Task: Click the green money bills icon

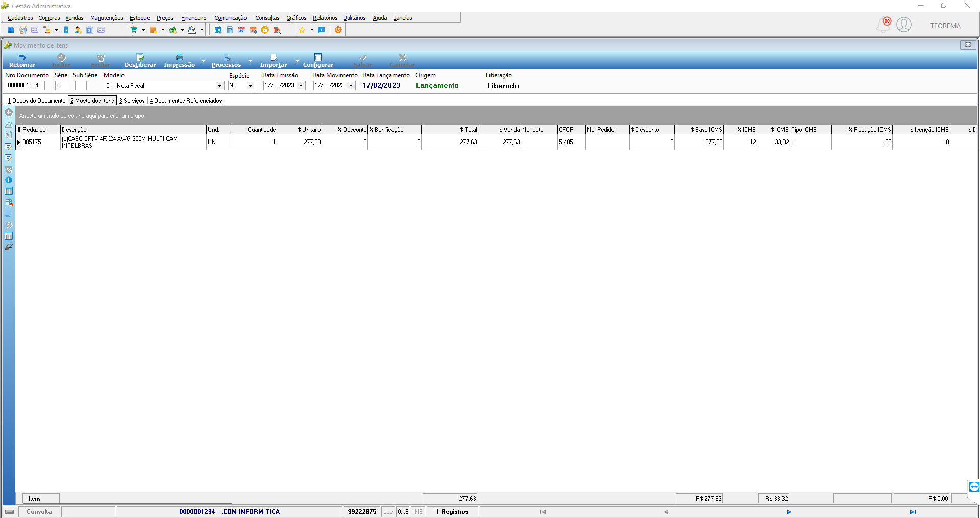Action: click(x=173, y=30)
